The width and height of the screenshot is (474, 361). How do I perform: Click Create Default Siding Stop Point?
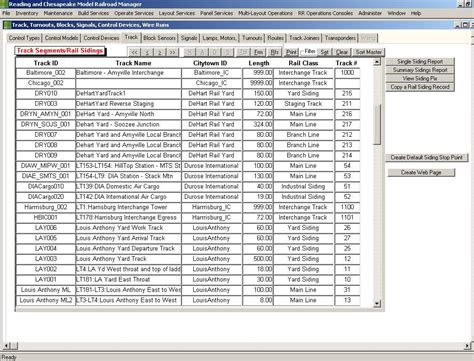click(x=426, y=157)
